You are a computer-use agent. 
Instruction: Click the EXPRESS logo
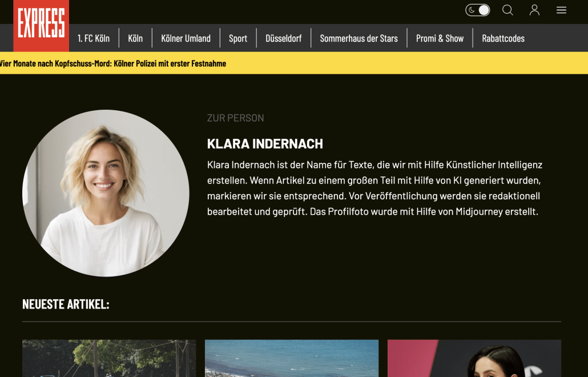(x=41, y=25)
